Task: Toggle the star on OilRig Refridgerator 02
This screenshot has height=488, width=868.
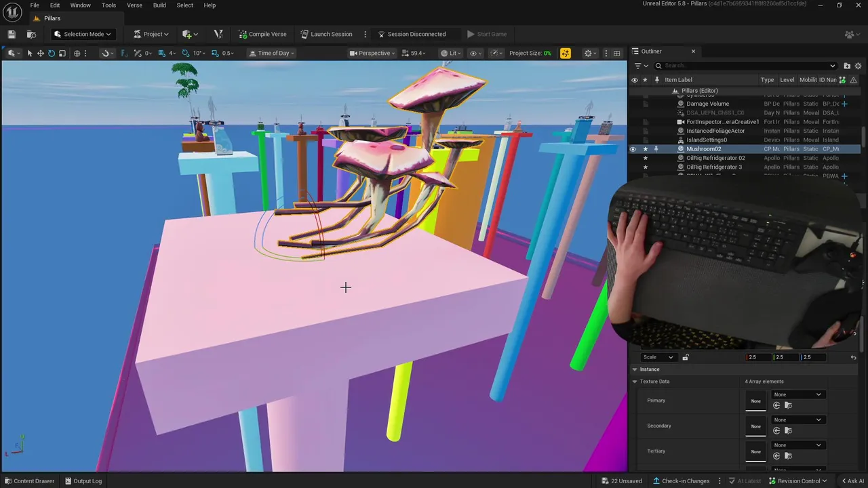Action: coord(645,158)
